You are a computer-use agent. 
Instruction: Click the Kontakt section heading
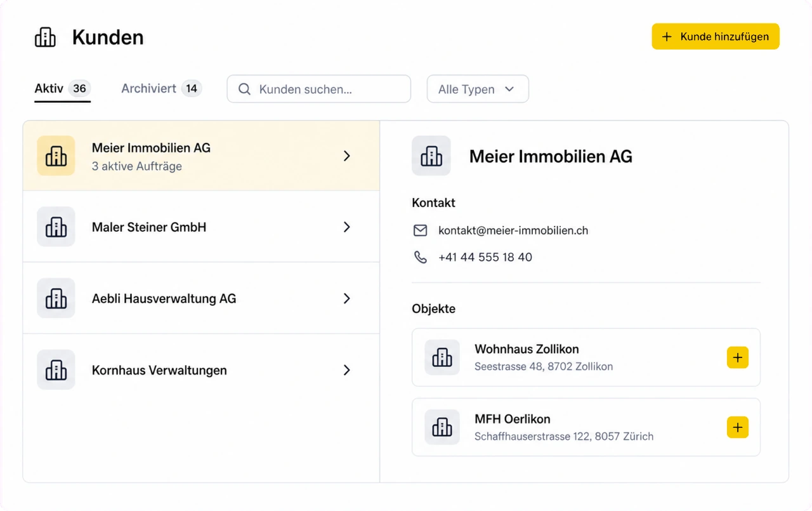coord(434,203)
